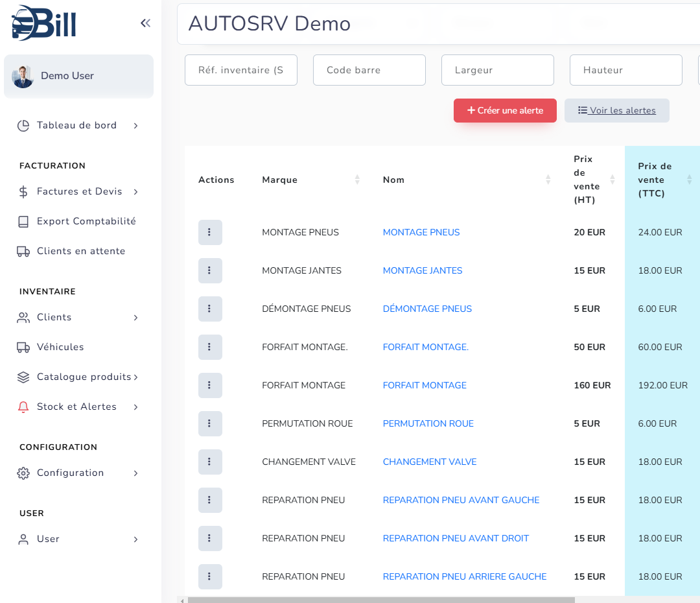Click Code barre filter field
The image size is (700, 603).
pyautogui.click(x=369, y=70)
